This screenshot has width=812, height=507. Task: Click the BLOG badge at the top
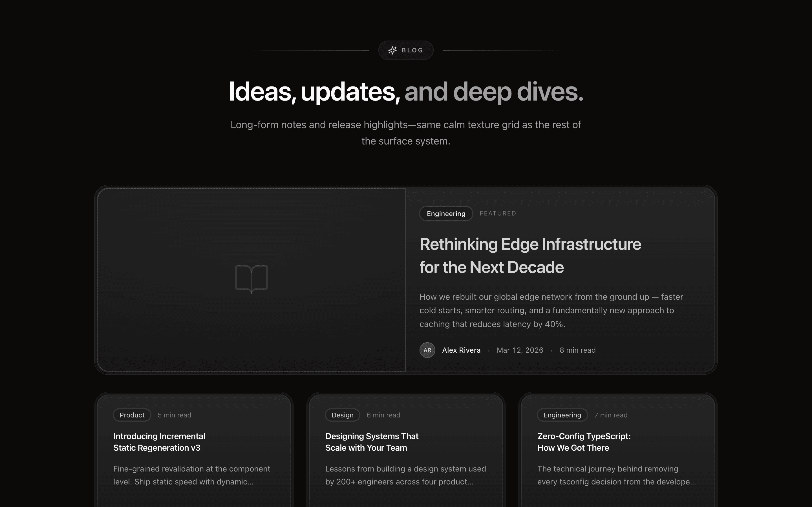click(x=406, y=50)
